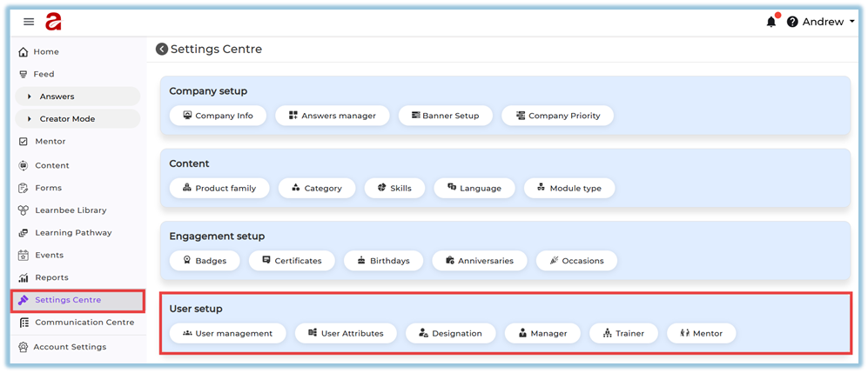This screenshot has height=373, width=868.
Task: Select Learnbee Library in sidebar
Action: pos(71,210)
